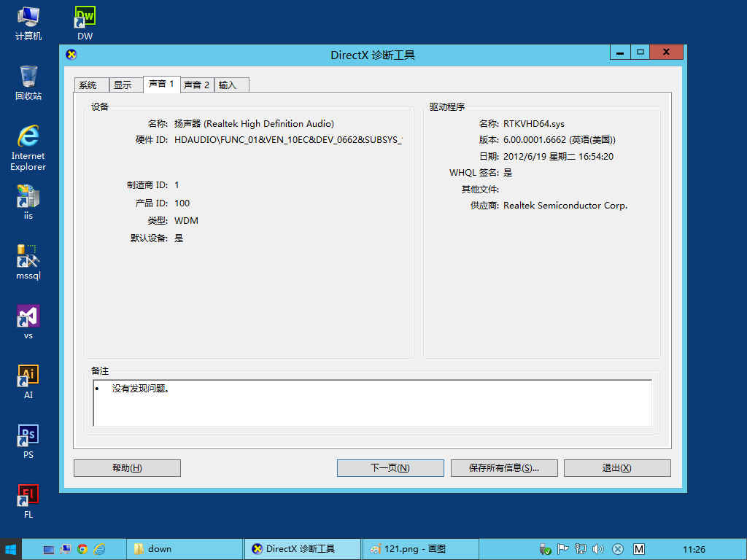Image resolution: width=747 pixels, height=560 pixels.
Task: Launch Internet Explorer from the taskbar
Action: (99, 550)
